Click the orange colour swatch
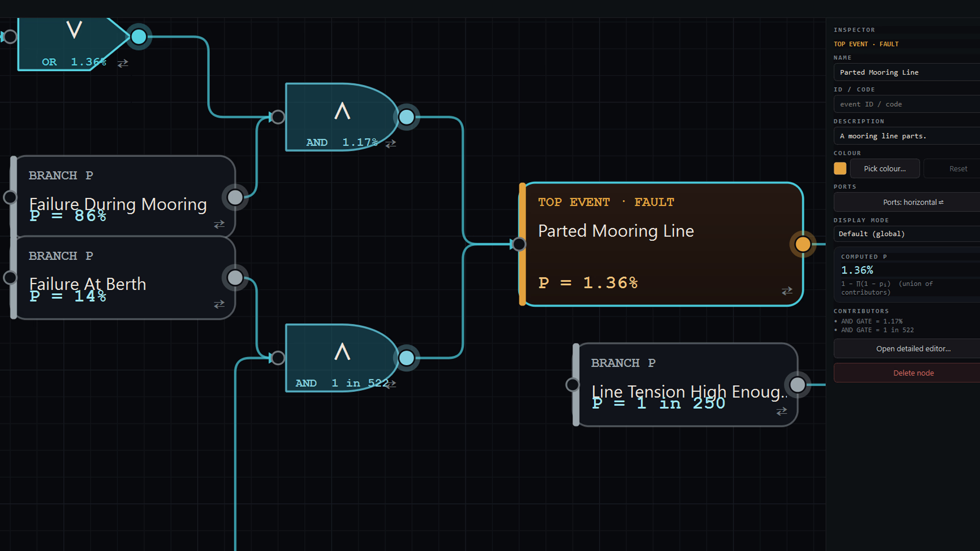This screenshot has width=980, height=551. coord(840,168)
